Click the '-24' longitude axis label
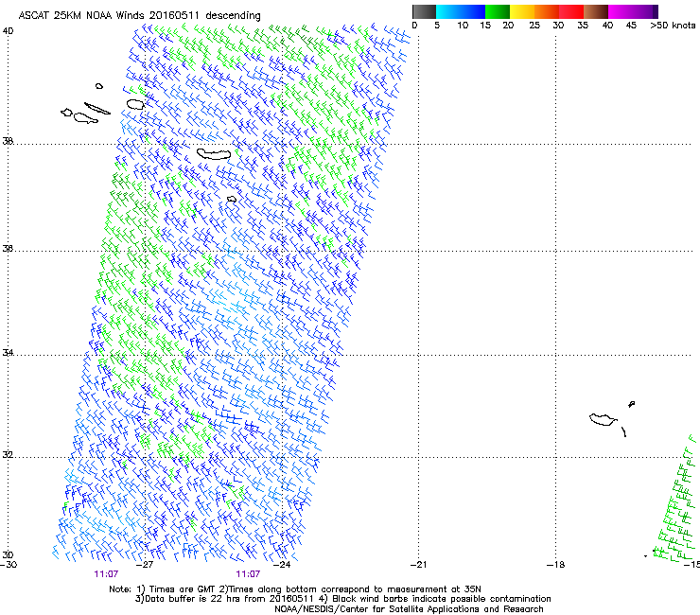The image size is (700, 615). [282, 565]
